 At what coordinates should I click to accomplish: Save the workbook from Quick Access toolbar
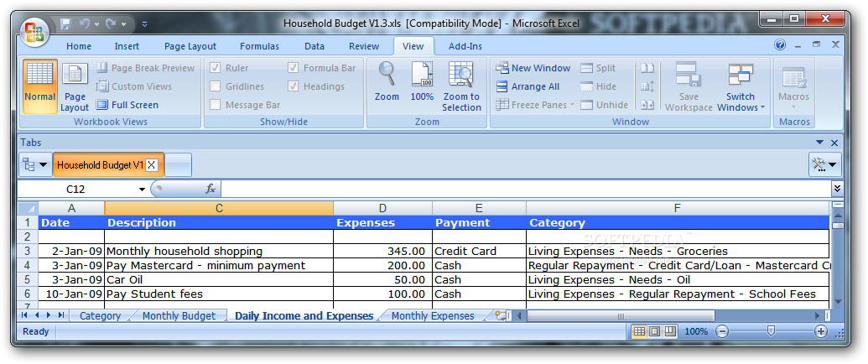pyautogui.click(x=66, y=23)
